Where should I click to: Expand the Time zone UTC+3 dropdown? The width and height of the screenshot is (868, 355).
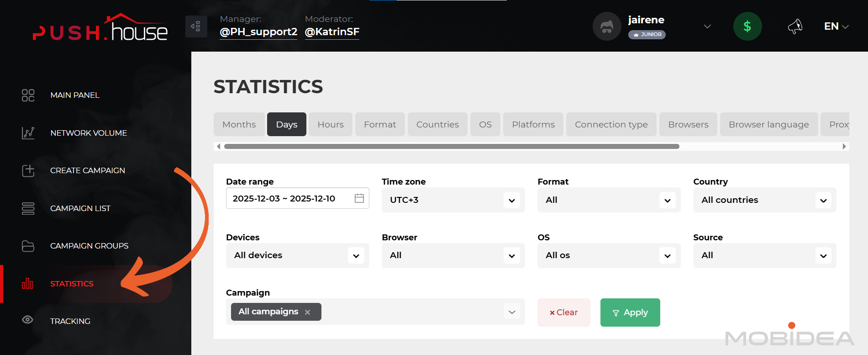coord(511,200)
